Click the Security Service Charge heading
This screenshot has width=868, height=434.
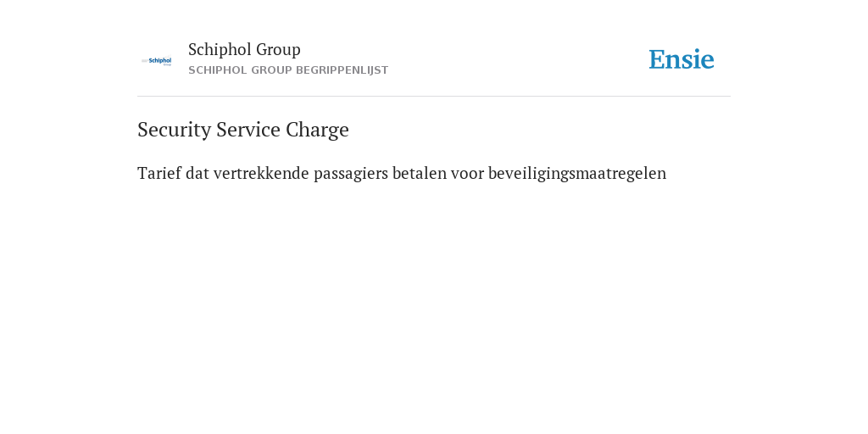(243, 130)
